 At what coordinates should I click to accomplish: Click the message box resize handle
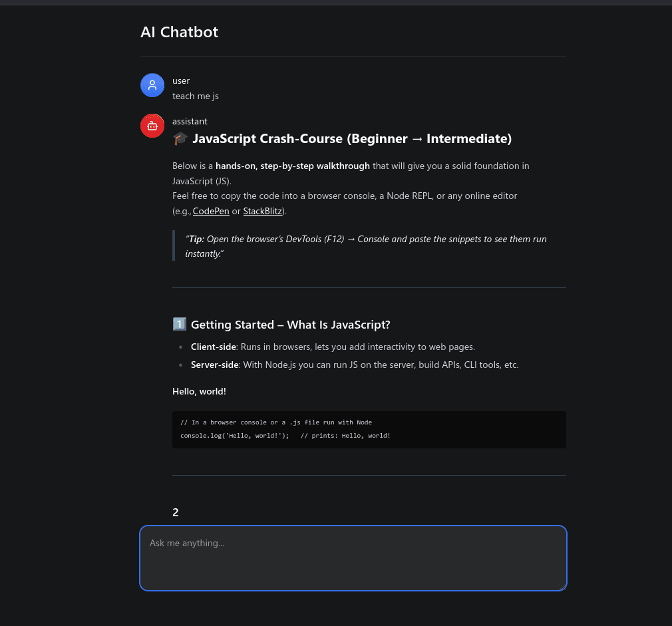click(x=563, y=587)
